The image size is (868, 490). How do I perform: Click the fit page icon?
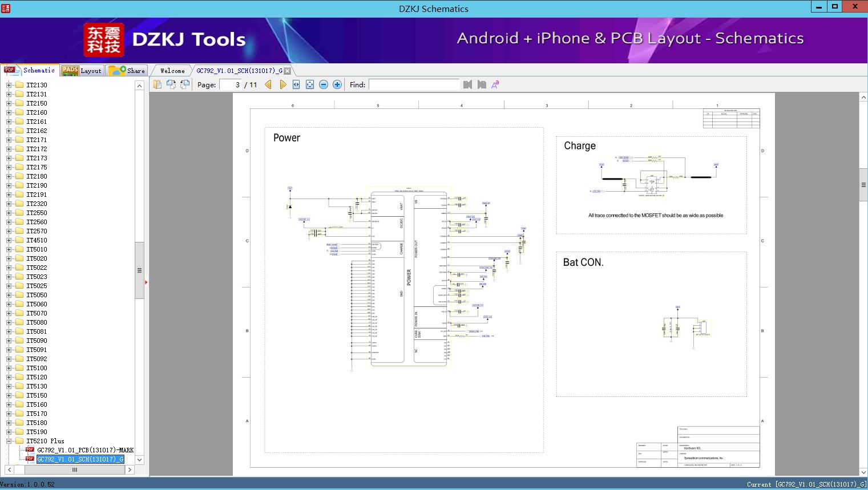pyautogui.click(x=310, y=84)
